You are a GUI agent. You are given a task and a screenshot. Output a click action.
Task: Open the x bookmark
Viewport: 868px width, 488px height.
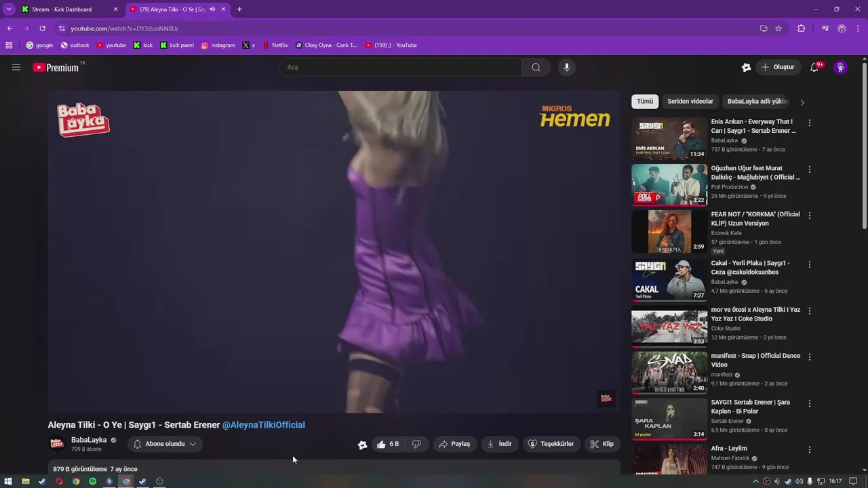coord(249,45)
